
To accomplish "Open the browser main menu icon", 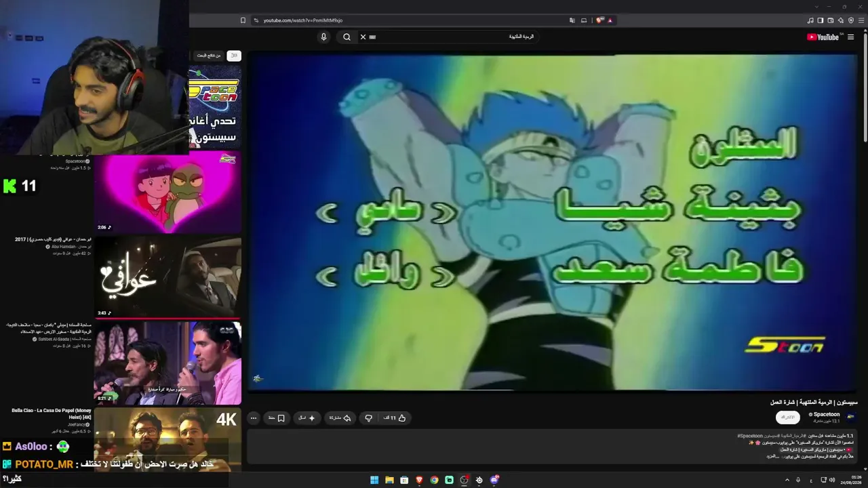I will click(x=861, y=20).
